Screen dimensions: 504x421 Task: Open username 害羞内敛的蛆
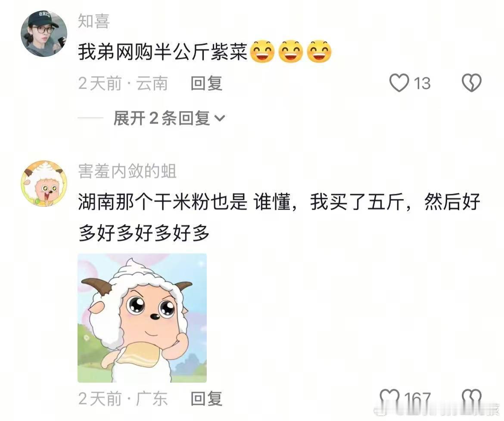point(127,171)
